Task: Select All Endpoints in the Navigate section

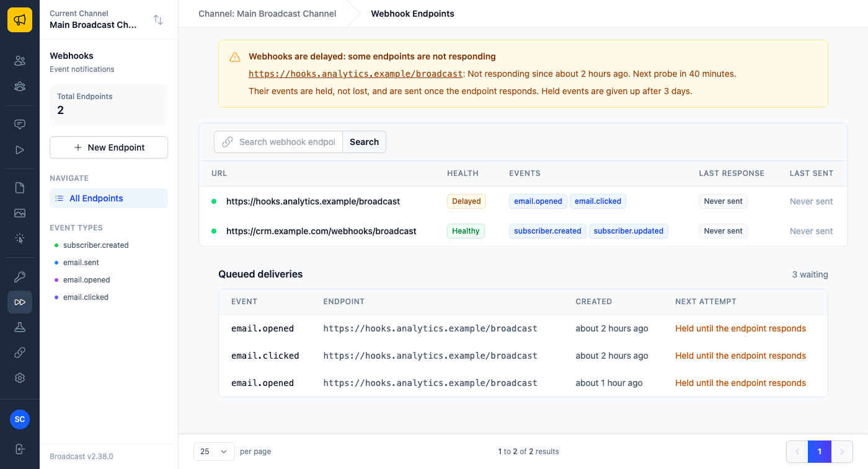Action: (x=108, y=198)
